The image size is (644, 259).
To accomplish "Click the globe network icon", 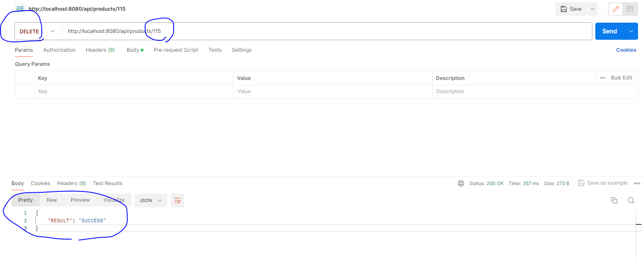I will pos(461,183).
